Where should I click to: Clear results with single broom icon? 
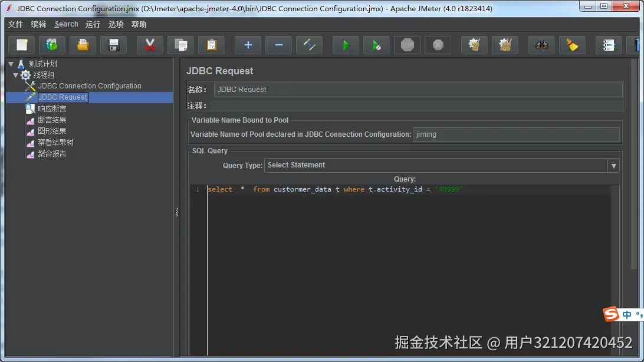[x=474, y=45]
